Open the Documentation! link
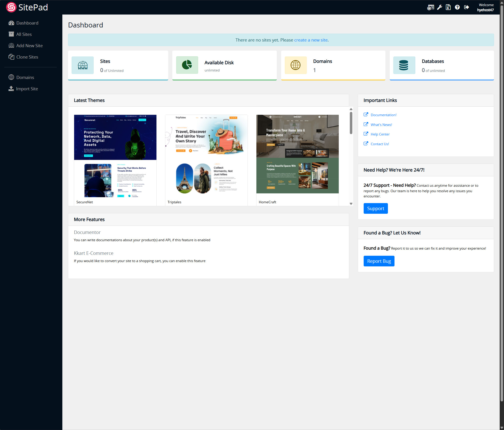Image resolution: width=504 pixels, height=430 pixels. tap(384, 115)
